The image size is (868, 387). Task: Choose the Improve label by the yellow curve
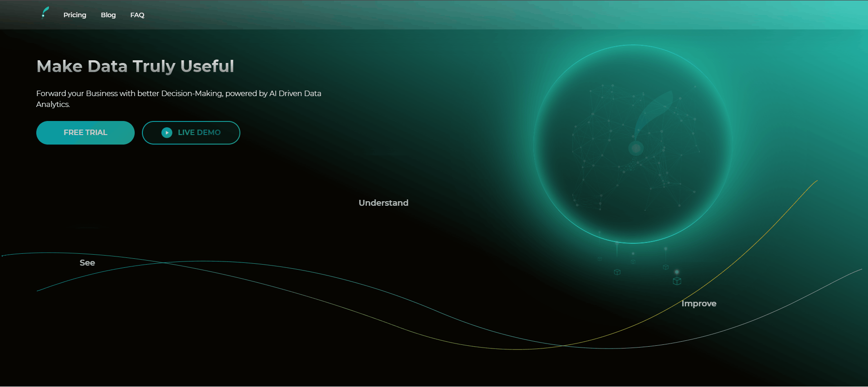[x=698, y=304]
